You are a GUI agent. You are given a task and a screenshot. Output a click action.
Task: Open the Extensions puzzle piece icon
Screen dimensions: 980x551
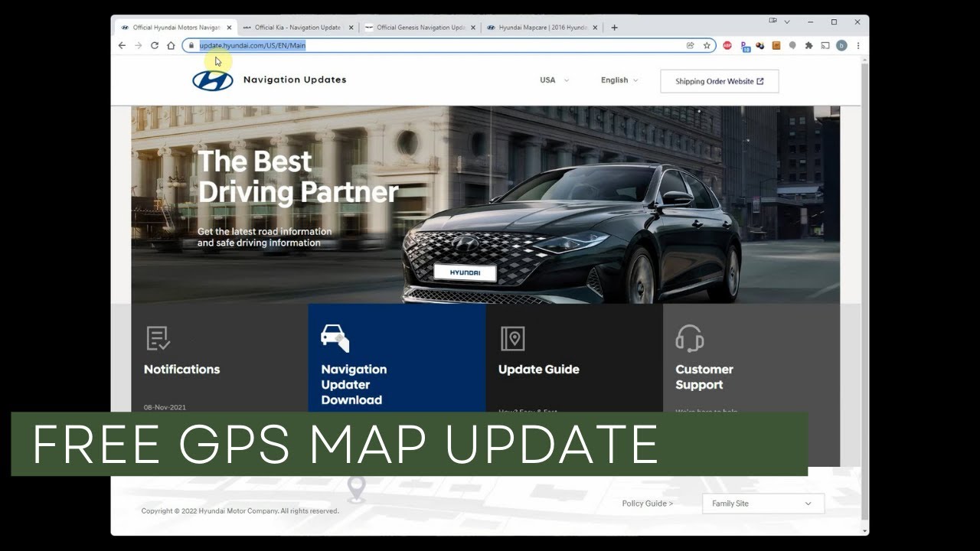pyautogui.click(x=808, y=45)
